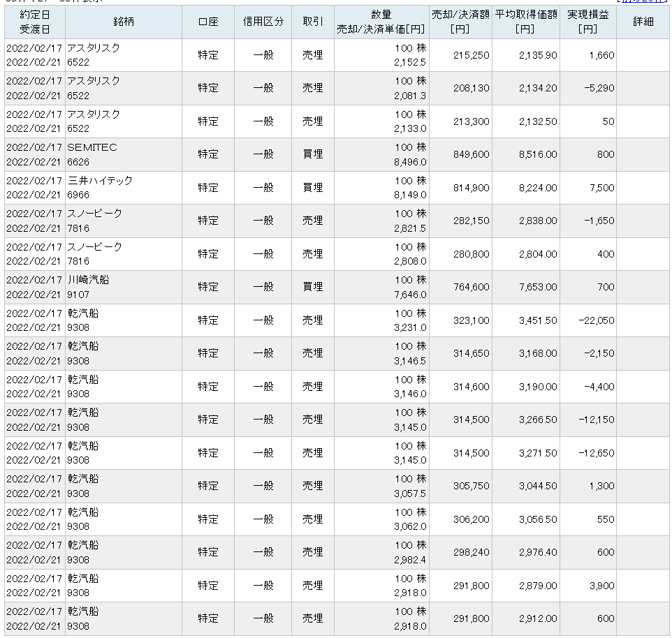Click the 実現損益 column header
672x638 pixels.
click(588, 22)
